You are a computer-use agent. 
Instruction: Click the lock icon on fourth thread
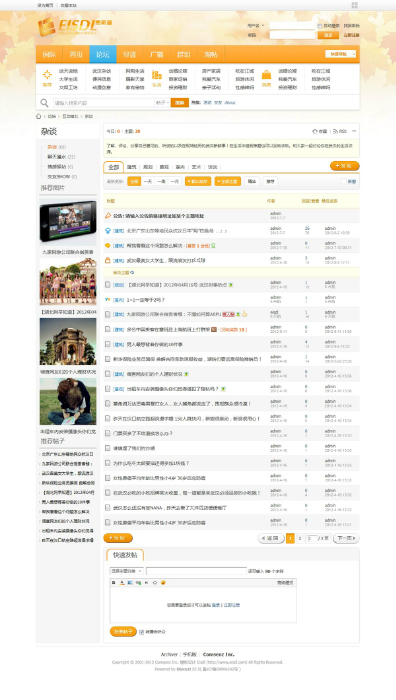click(x=108, y=260)
